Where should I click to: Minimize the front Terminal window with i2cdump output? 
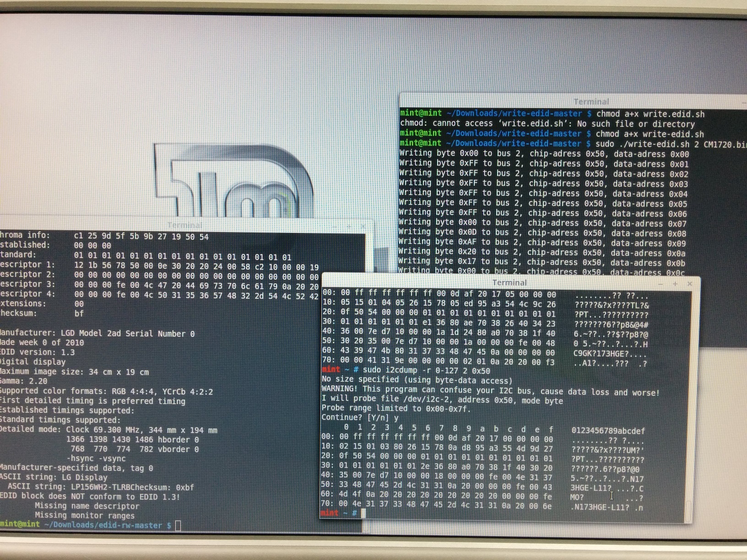[660, 284]
